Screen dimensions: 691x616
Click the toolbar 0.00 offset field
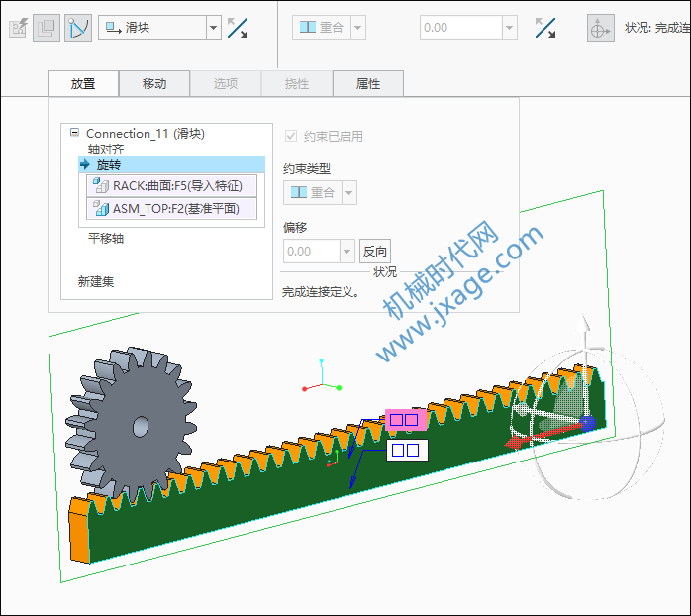[x=461, y=28]
